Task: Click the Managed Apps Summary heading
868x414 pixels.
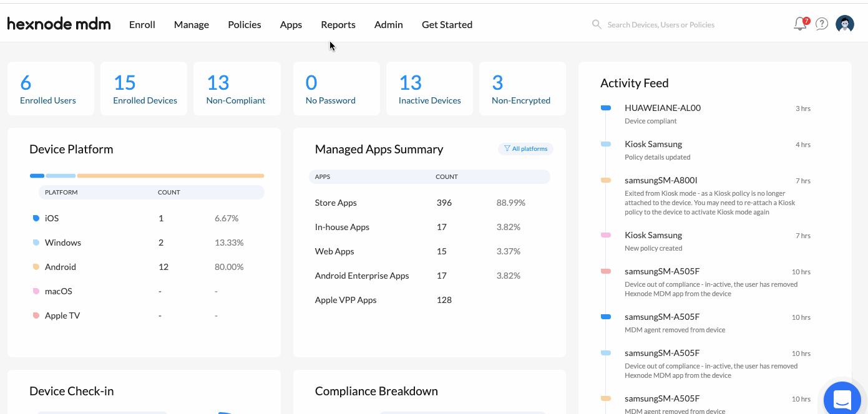Action: coord(379,149)
